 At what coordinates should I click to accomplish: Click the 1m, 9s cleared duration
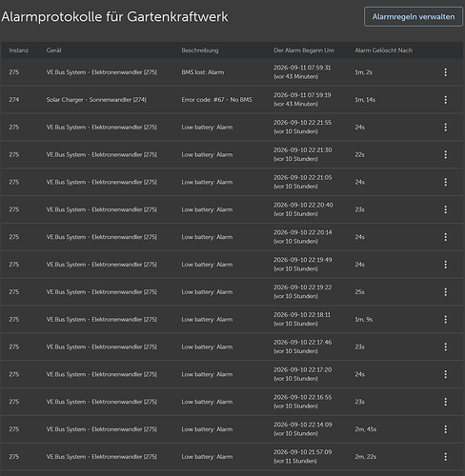(364, 319)
